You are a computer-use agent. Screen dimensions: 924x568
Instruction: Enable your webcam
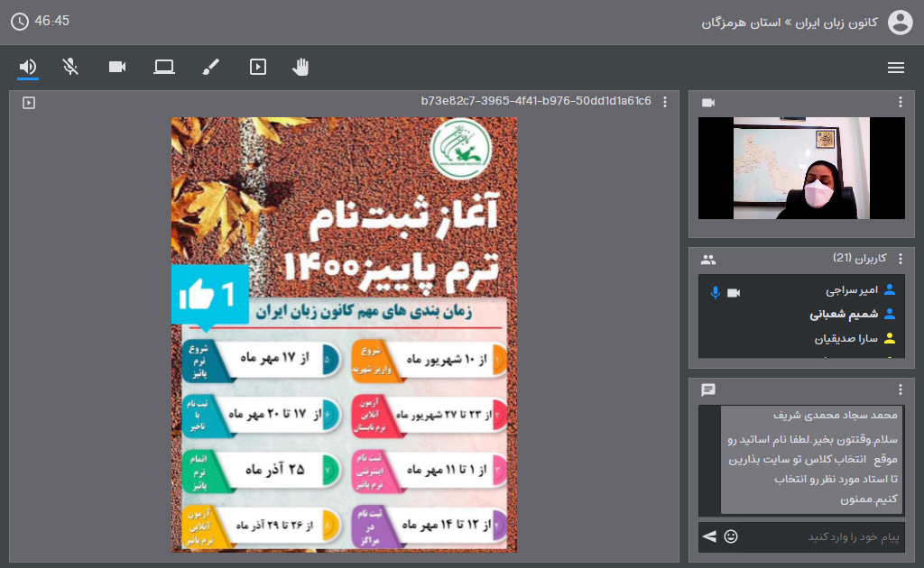click(116, 66)
